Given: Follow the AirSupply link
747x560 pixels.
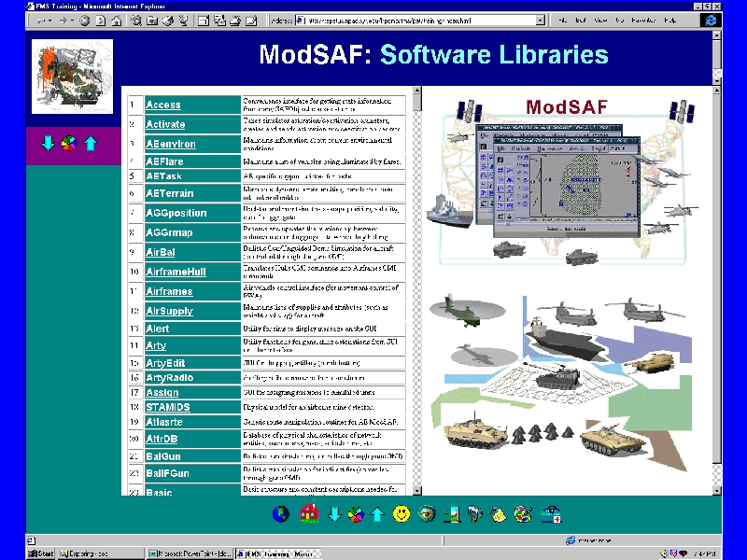Looking at the screenshot, I should pos(169,311).
